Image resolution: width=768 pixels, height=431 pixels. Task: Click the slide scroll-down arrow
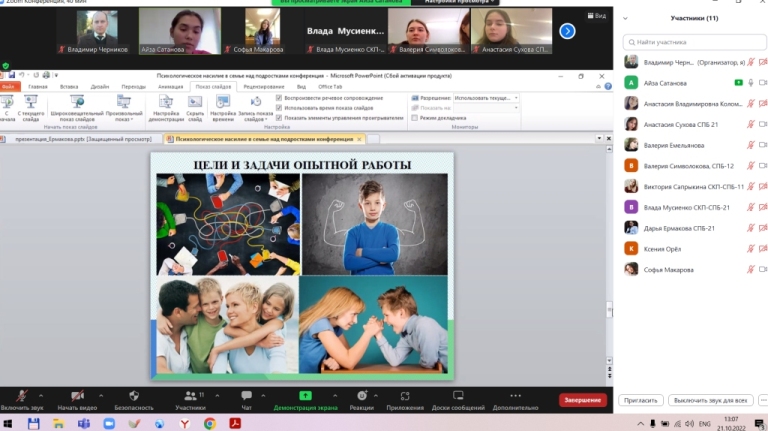[x=609, y=360]
